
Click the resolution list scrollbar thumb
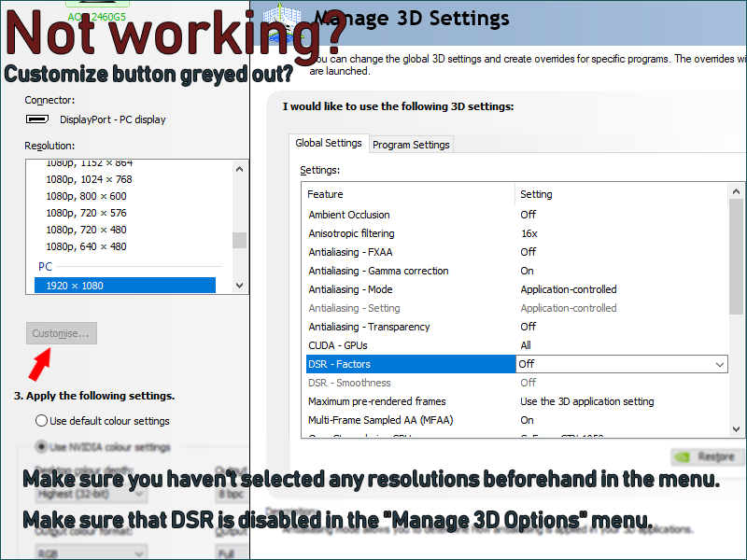240,240
